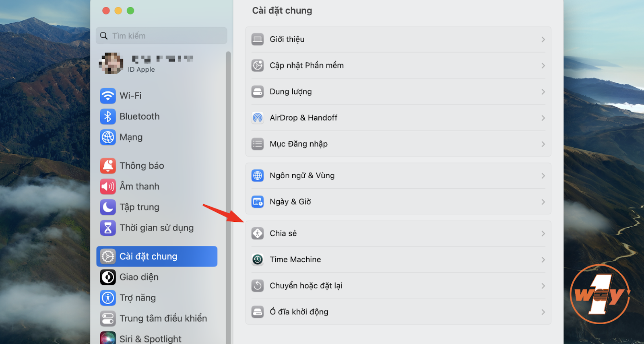Image resolution: width=644 pixels, height=344 pixels.
Task: Click the AirDrop & Handoff icon
Action: [258, 118]
